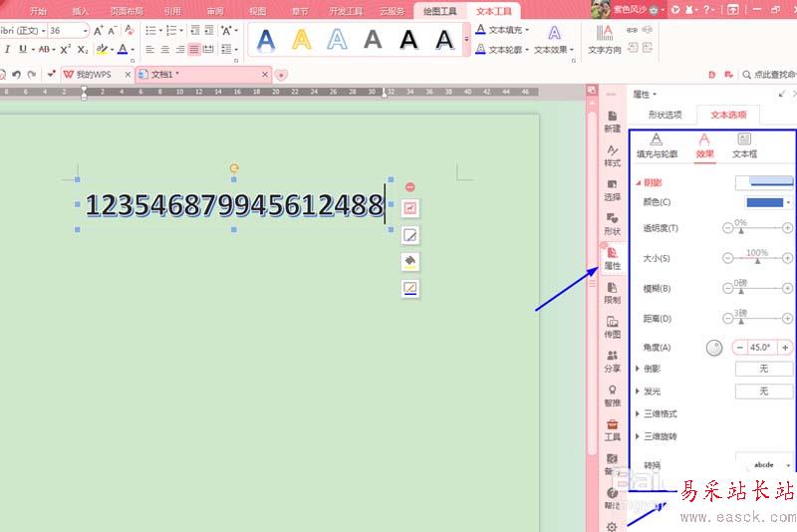Align text right
This screenshot has height=532, width=797.
[180, 49]
